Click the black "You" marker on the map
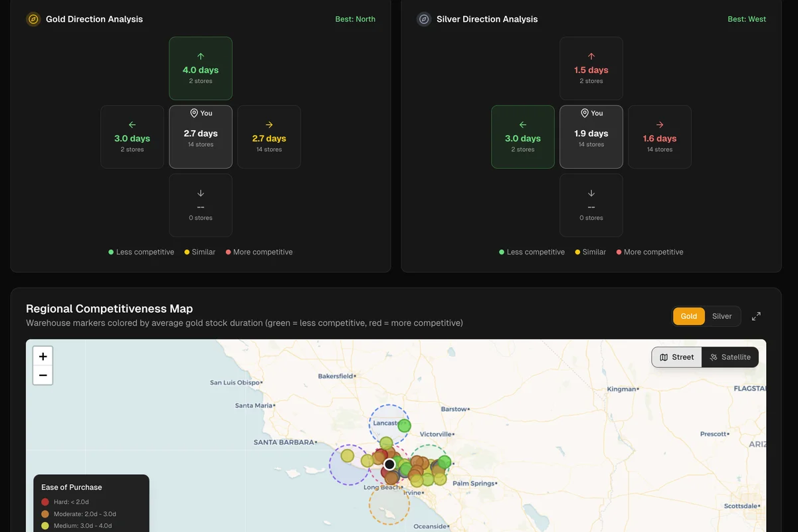Image resolution: width=798 pixels, height=532 pixels. click(x=389, y=463)
